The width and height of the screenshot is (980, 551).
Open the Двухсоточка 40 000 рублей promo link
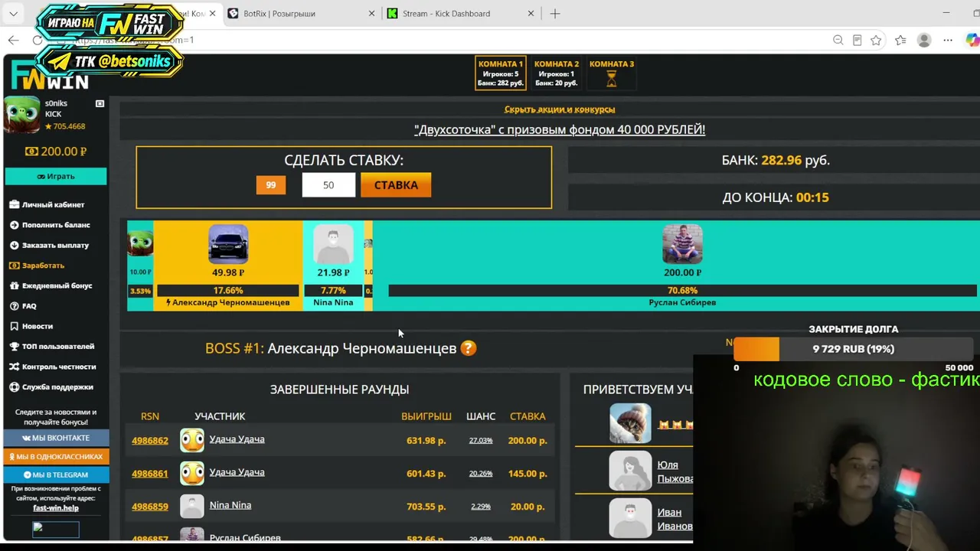[x=560, y=130]
